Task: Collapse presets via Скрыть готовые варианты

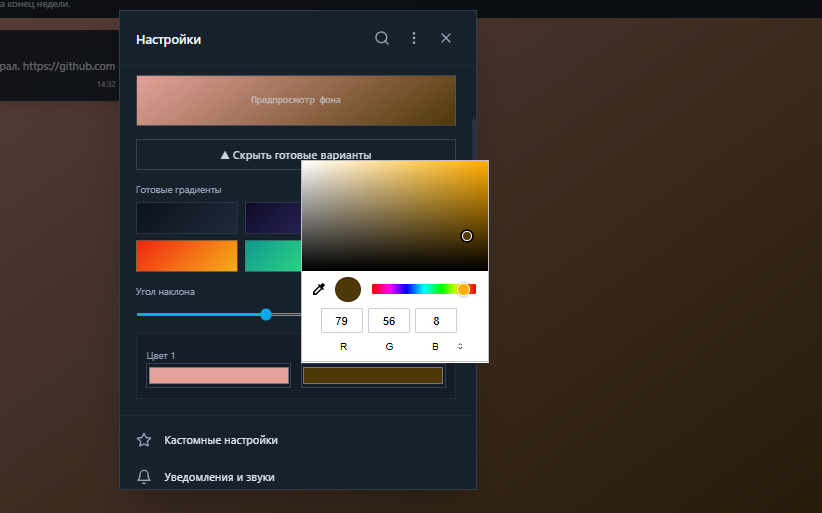Action: tap(296, 155)
